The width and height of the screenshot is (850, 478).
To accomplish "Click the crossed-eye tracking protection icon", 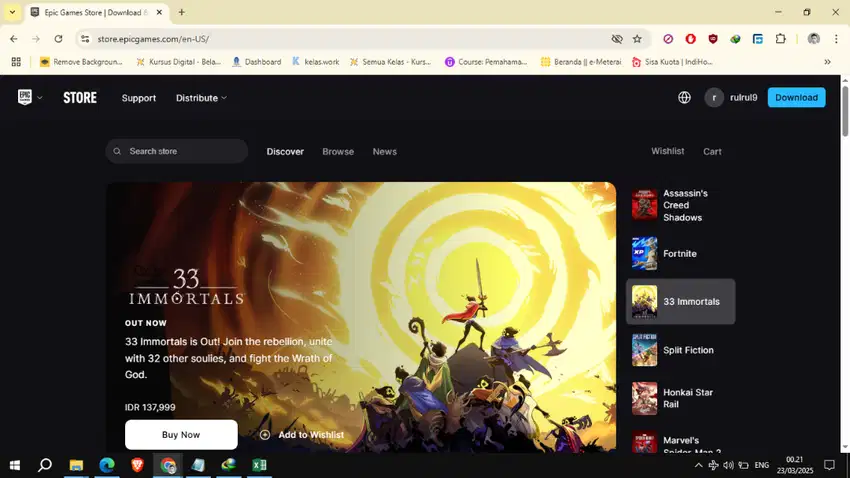I will coord(617,39).
